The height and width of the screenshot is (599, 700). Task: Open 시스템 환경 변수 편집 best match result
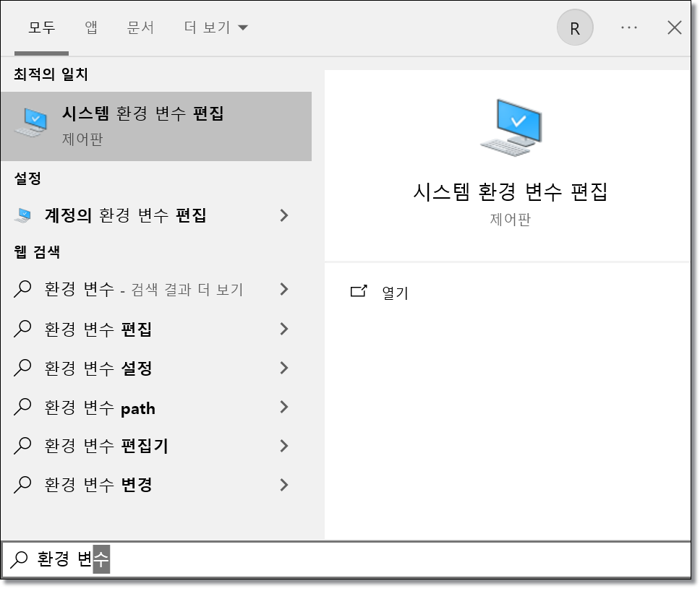(x=156, y=126)
